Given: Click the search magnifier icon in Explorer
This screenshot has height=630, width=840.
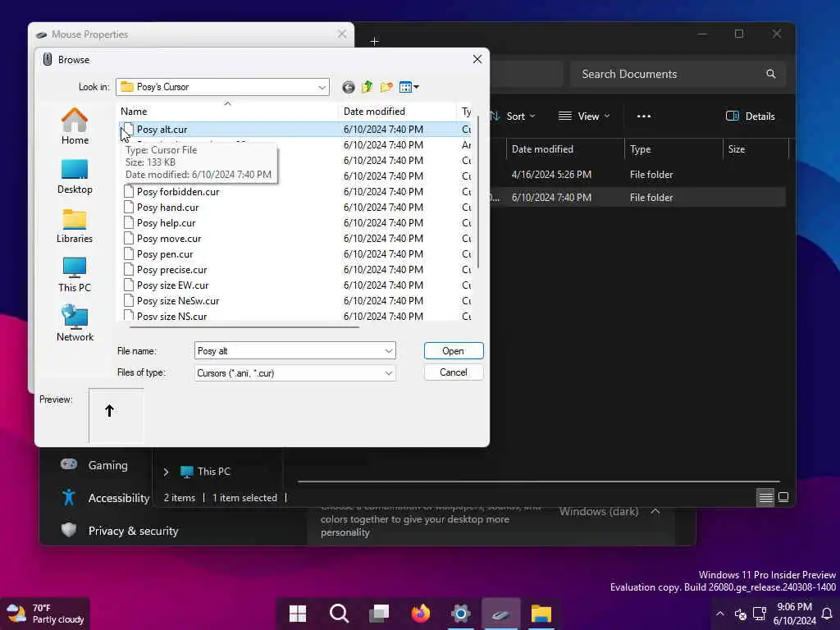Looking at the screenshot, I should coord(771,74).
